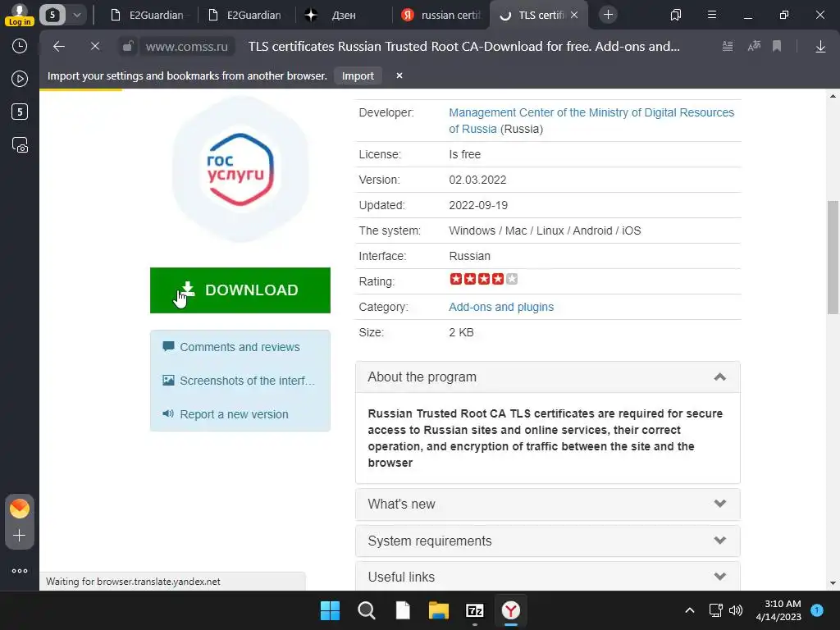Open the clock showing 3:10 AM
Image resolution: width=840 pixels, height=630 pixels.
pyautogui.click(x=778, y=610)
